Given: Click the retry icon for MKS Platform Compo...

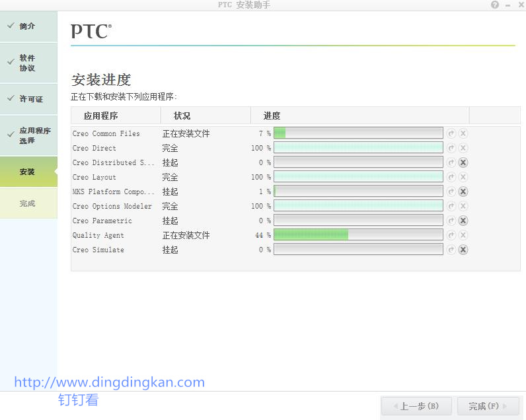Looking at the screenshot, I should 451,192.
